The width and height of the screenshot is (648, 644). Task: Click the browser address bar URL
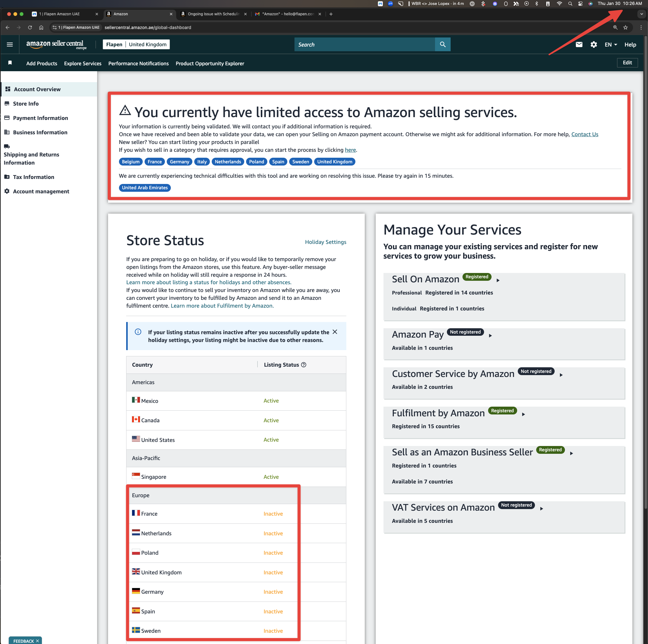point(148,27)
